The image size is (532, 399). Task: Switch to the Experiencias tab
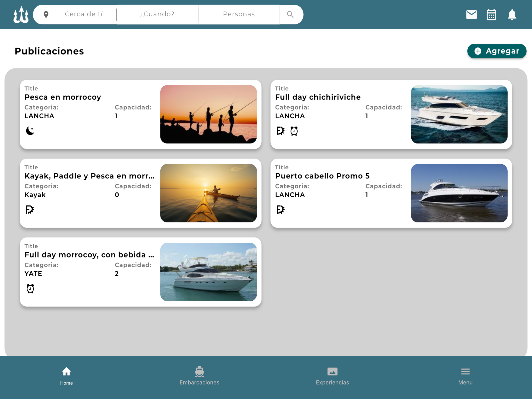[x=332, y=376]
